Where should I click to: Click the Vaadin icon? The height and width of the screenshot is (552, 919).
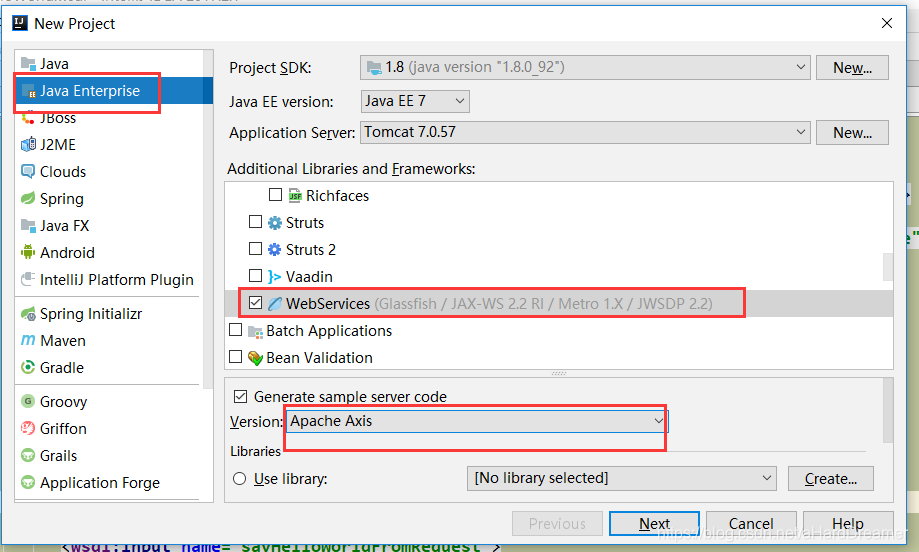274,277
